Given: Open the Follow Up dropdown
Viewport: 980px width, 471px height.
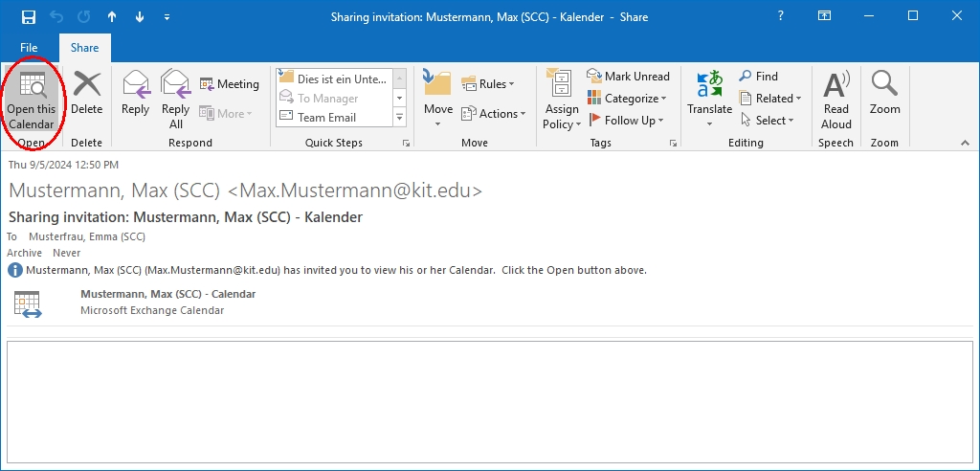Looking at the screenshot, I should pos(628,121).
